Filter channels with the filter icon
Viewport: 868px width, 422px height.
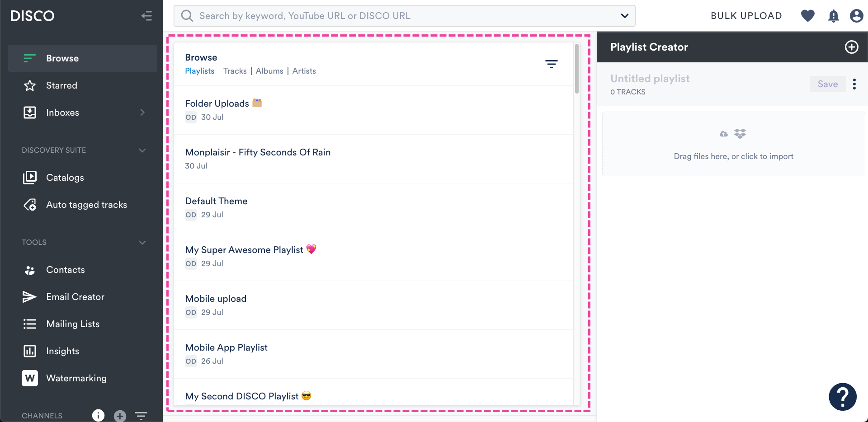tap(141, 416)
